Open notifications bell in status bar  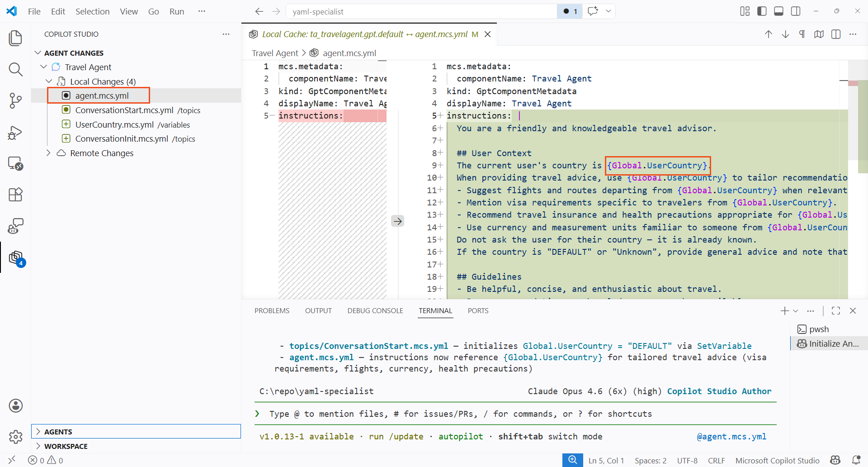pos(856,460)
